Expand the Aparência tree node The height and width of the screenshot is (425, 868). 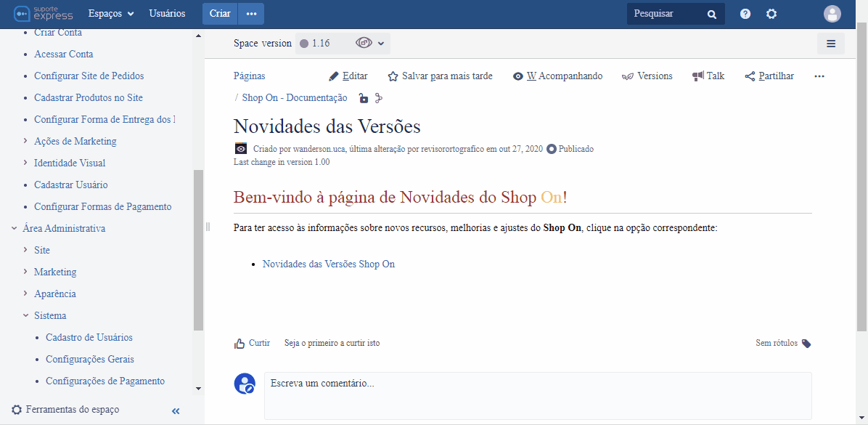click(25, 294)
